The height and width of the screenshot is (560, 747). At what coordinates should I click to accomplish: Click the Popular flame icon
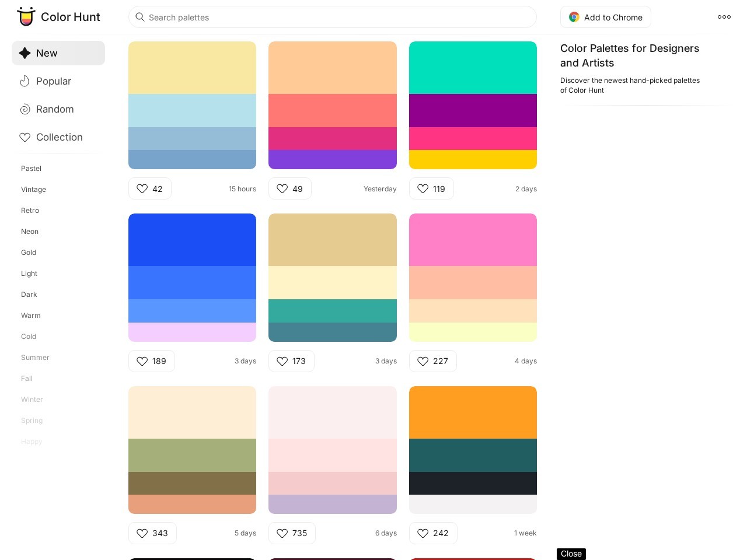coord(25,81)
